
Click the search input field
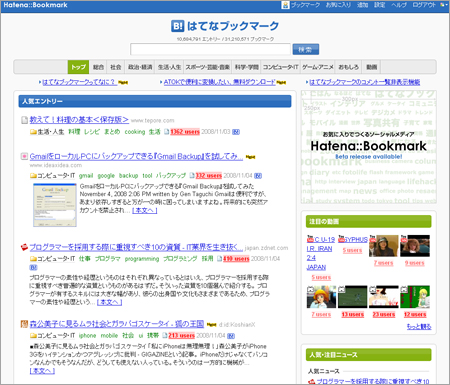click(210, 49)
